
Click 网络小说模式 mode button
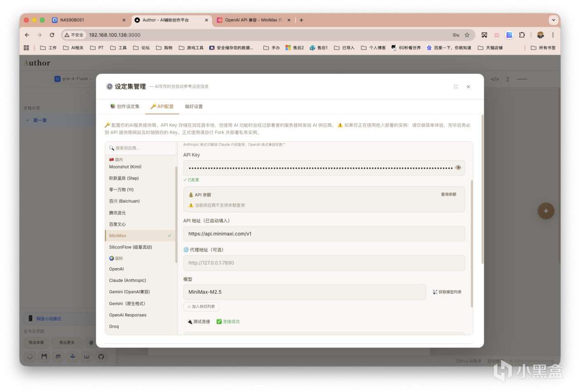pos(60,319)
